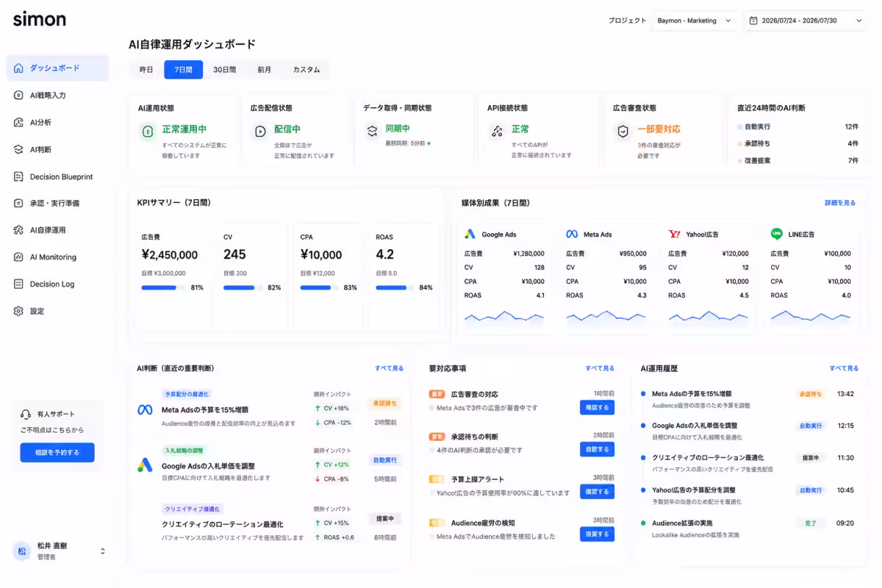This screenshot has height=588, width=882.
Task: Click the 一部要対応 shield icon
Action: (623, 132)
